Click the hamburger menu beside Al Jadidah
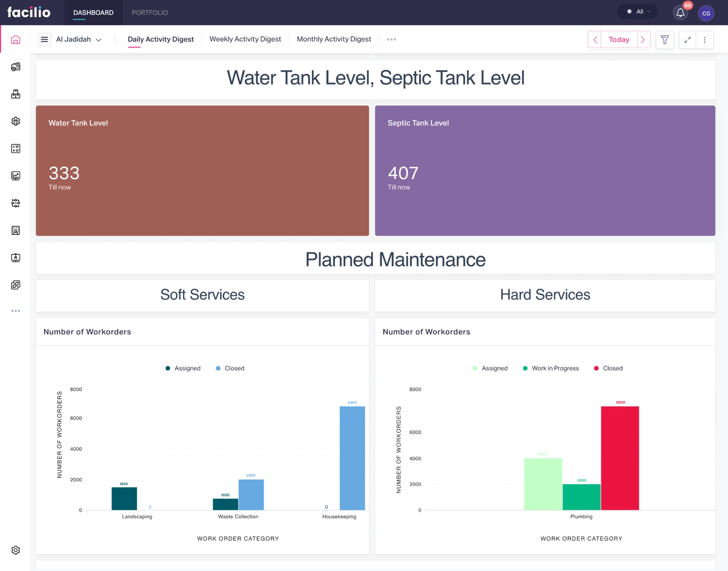This screenshot has height=571, width=728. pos(44,39)
